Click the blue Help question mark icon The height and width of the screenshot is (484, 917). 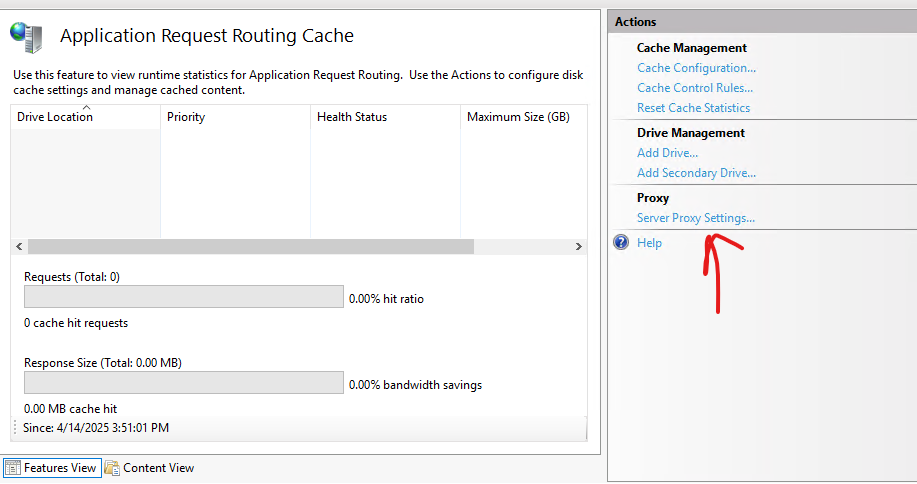coord(621,243)
